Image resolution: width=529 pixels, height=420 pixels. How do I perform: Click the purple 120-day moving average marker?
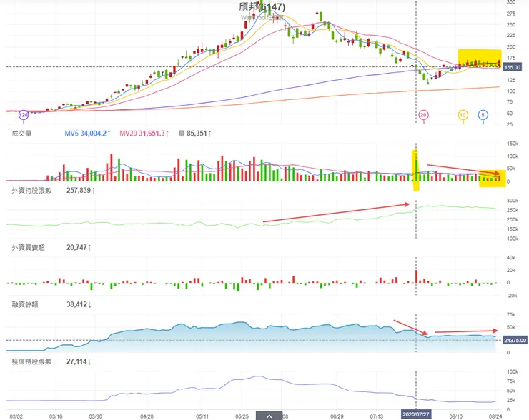pyautogui.click(x=24, y=115)
